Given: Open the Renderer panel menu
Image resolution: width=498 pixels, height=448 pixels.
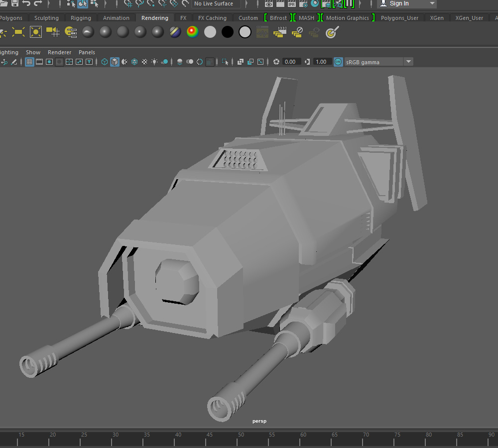Looking at the screenshot, I should [x=59, y=52].
